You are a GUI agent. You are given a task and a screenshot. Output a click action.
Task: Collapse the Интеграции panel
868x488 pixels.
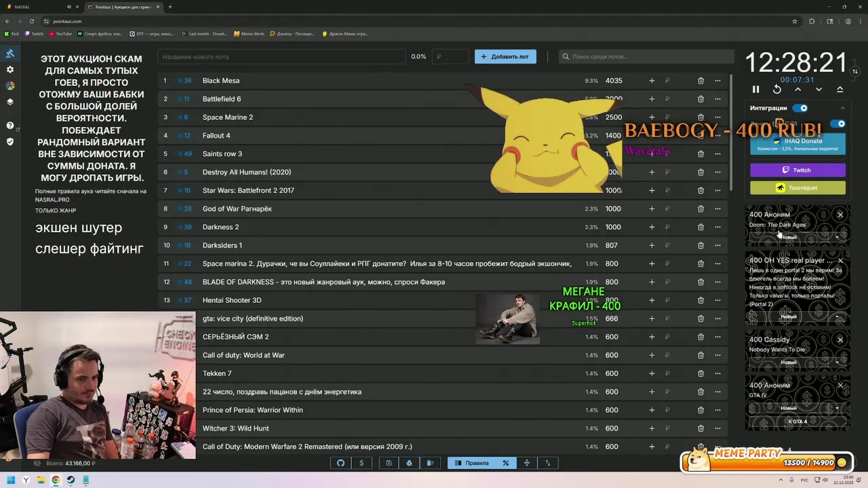pos(843,108)
